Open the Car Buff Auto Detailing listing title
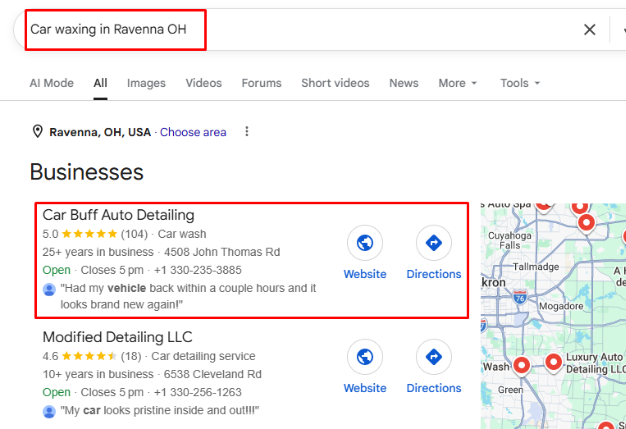Viewport: 626px width, 429px height. (119, 215)
